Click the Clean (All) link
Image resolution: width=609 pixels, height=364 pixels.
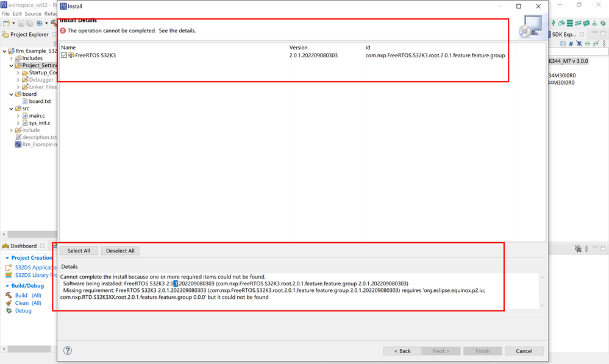point(28,303)
